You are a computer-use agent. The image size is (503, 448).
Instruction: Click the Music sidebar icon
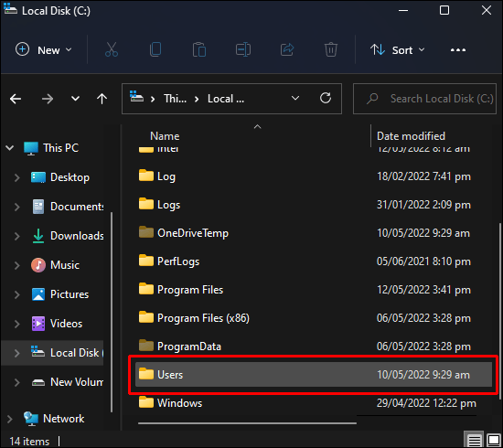tap(38, 265)
